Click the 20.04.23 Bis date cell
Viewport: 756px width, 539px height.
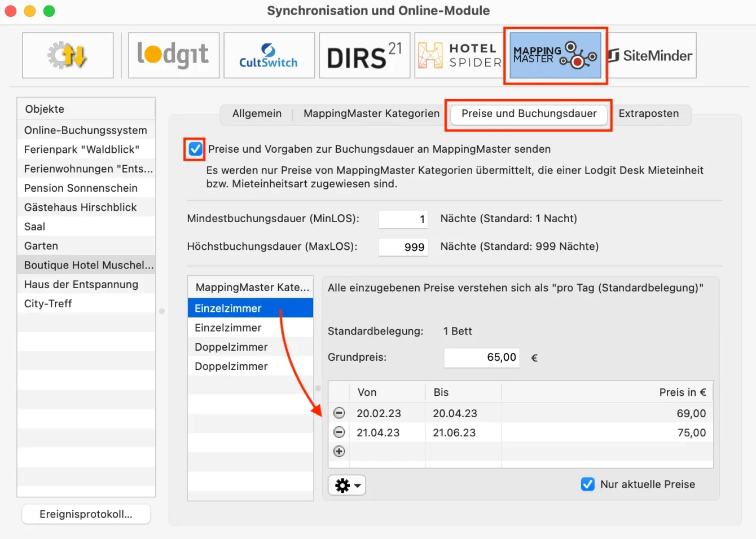click(x=463, y=413)
